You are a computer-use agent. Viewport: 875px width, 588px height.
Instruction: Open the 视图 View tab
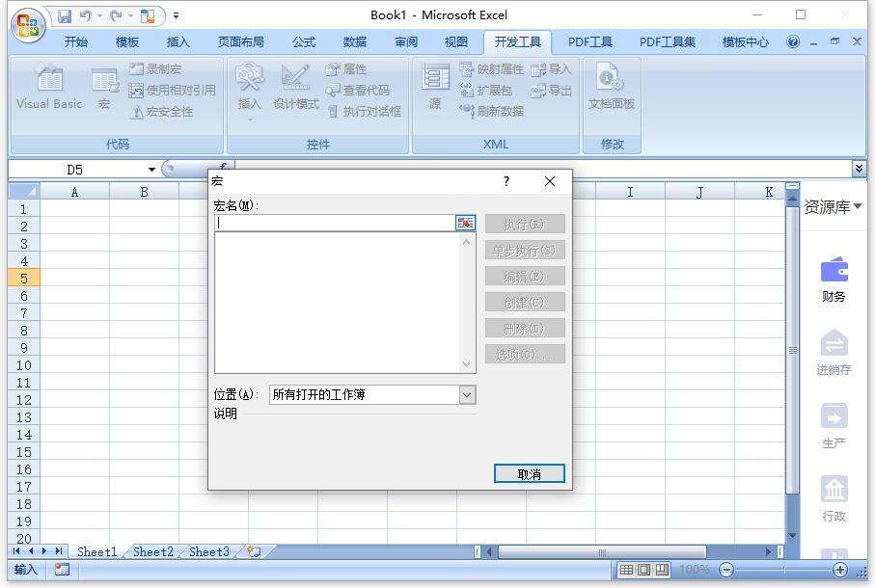click(456, 41)
